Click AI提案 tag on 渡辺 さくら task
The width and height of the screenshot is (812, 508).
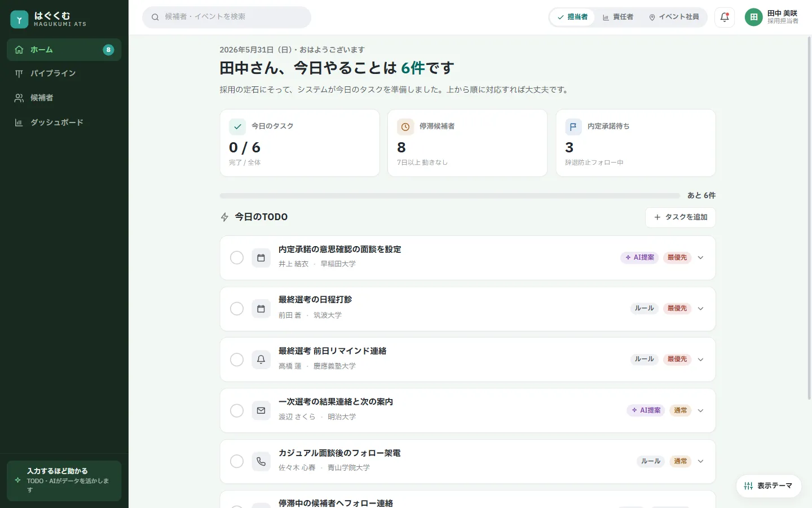pyautogui.click(x=646, y=410)
